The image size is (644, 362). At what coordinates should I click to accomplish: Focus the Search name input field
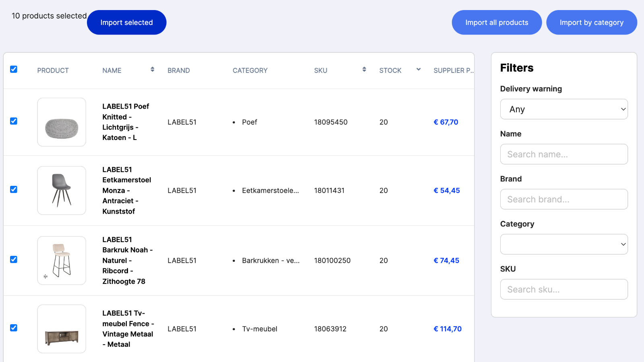tap(564, 154)
